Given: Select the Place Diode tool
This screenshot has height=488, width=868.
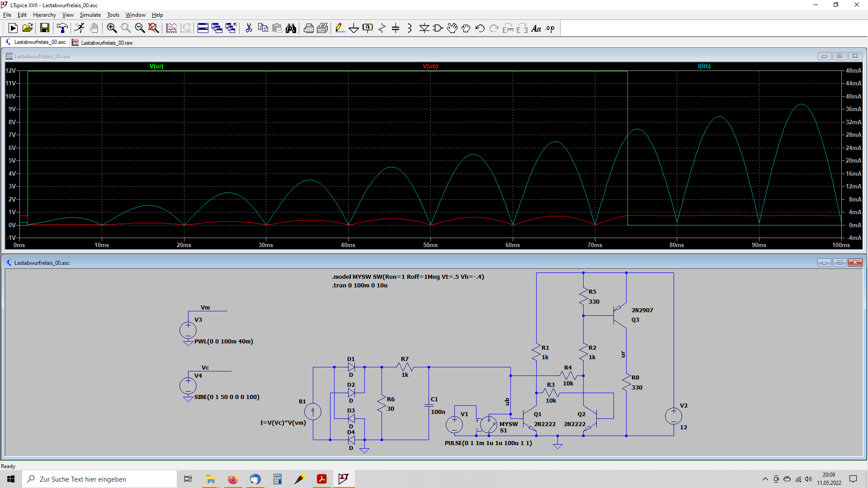Looking at the screenshot, I should pyautogui.click(x=424, y=28).
